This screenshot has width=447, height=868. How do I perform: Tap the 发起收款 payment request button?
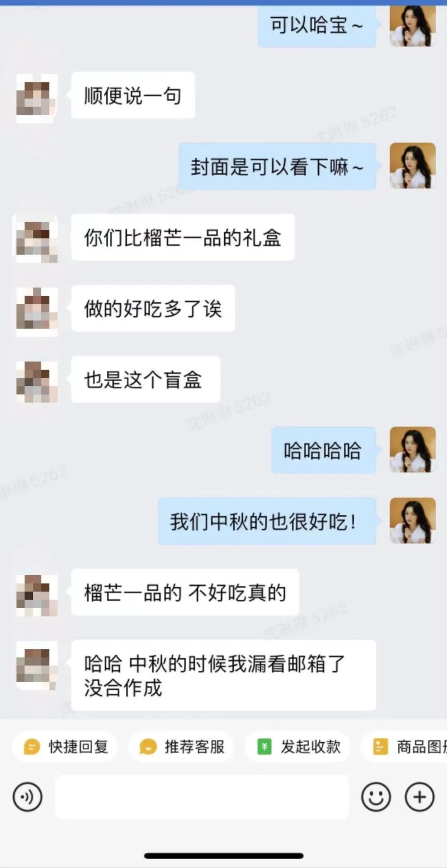[x=298, y=747]
